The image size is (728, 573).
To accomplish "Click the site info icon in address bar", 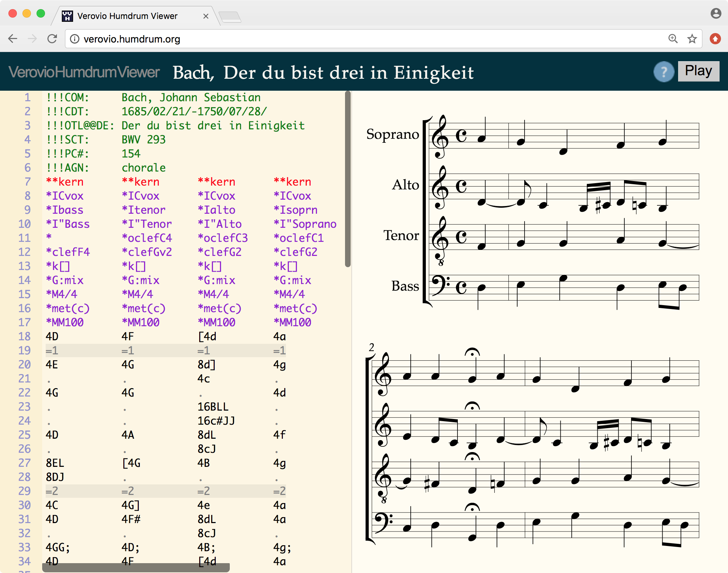I will (74, 39).
